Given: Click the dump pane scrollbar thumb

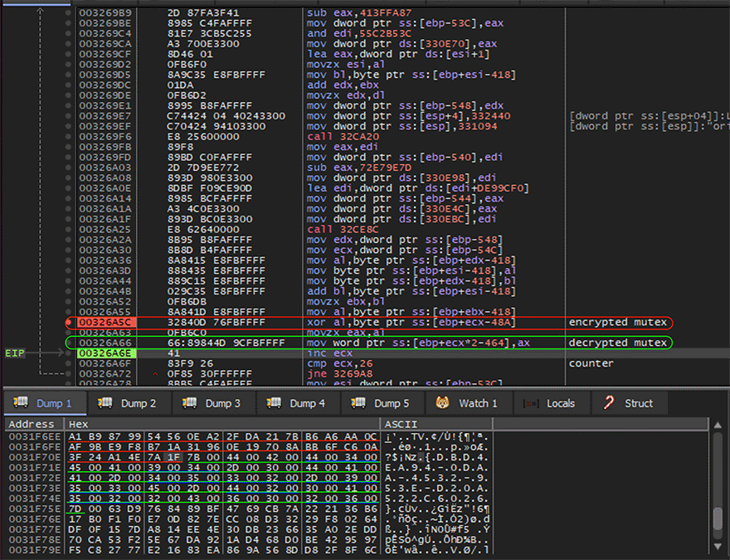Looking at the screenshot, I should [718, 518].
